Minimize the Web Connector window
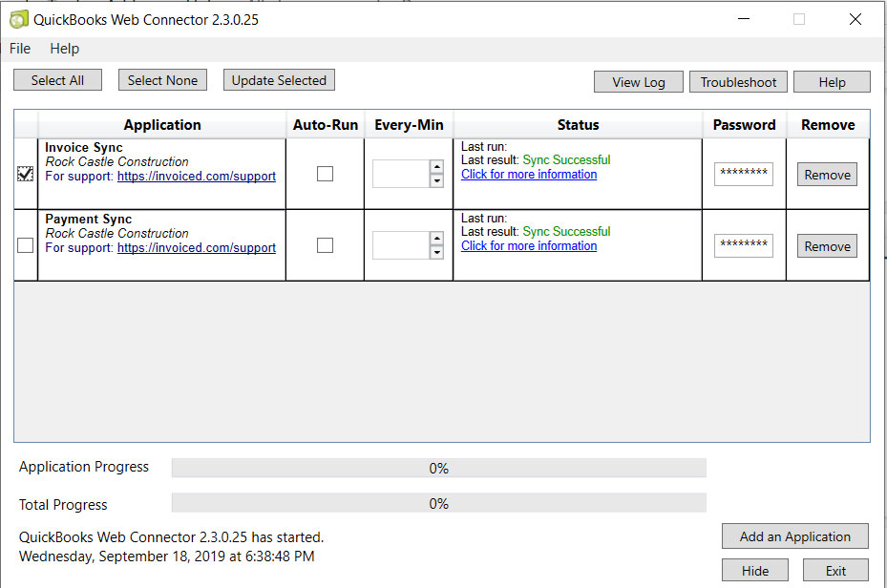The width and height of the screenshot is (887, 588). click(x=744, y=19)
